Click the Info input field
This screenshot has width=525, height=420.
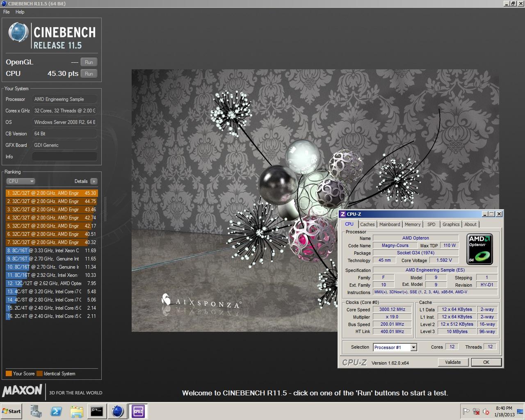tap(65, 157)
